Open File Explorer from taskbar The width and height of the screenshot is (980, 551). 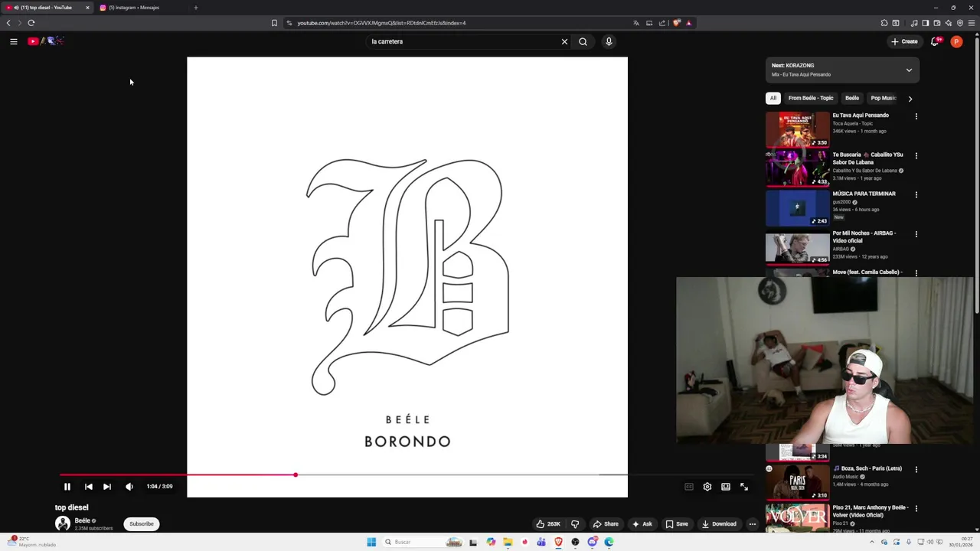pos(508,542)
